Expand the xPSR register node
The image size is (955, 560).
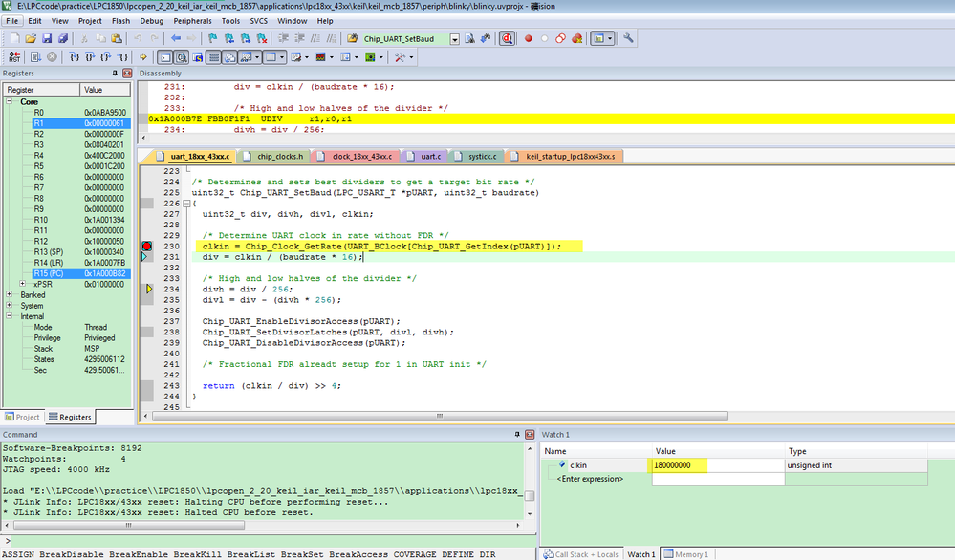coord(23,284)
